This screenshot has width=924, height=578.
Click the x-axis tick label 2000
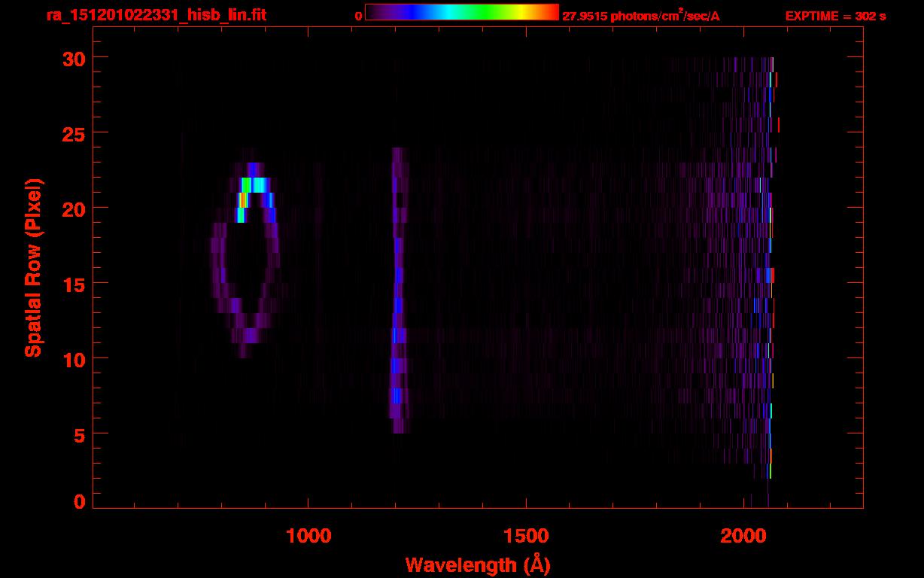743,535
